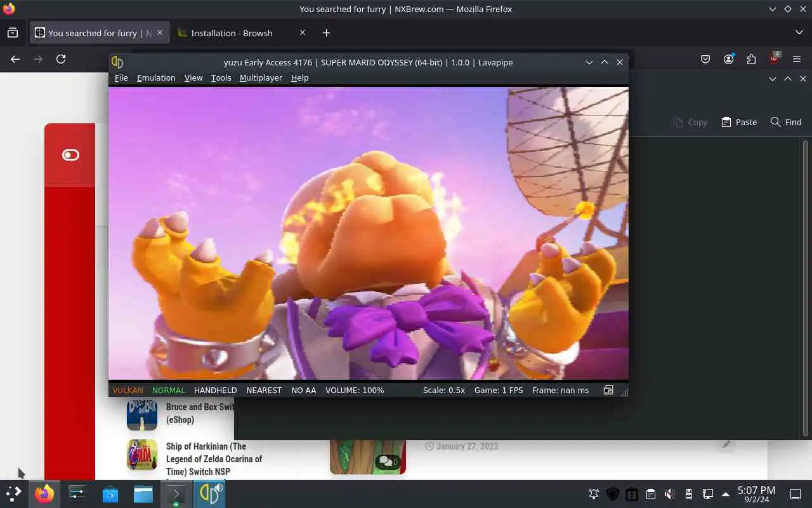Click the VOLUME: 100% status button

pos(355,390)
